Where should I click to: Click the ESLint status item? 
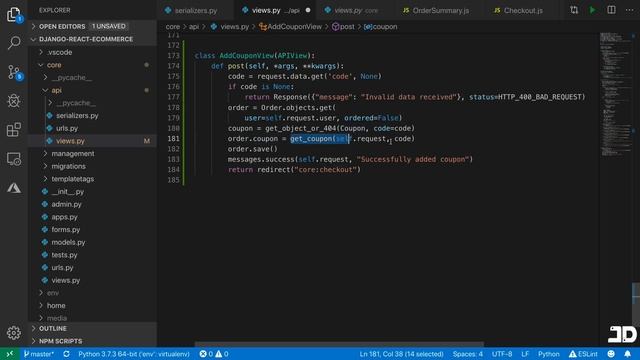click(583, 354)
